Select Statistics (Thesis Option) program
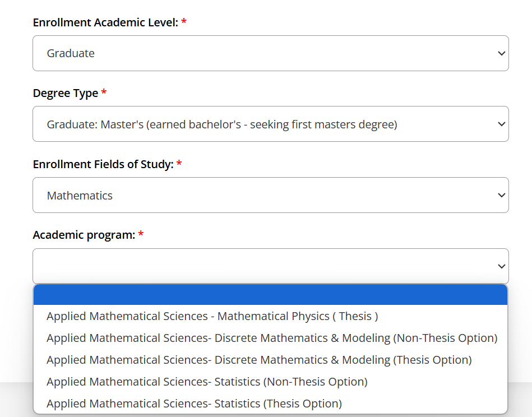The width and height of the screenshot is (532, 417). point(194,404)
